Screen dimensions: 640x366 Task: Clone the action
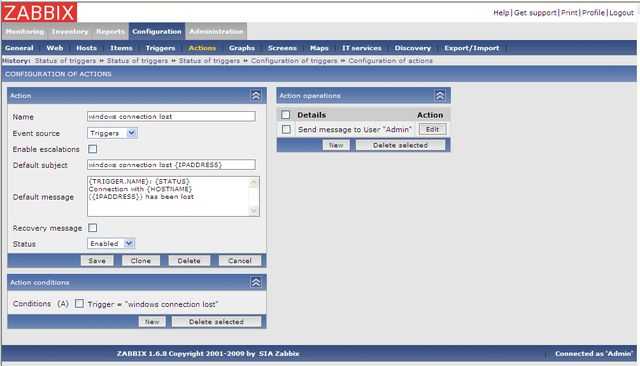point(141,261)
